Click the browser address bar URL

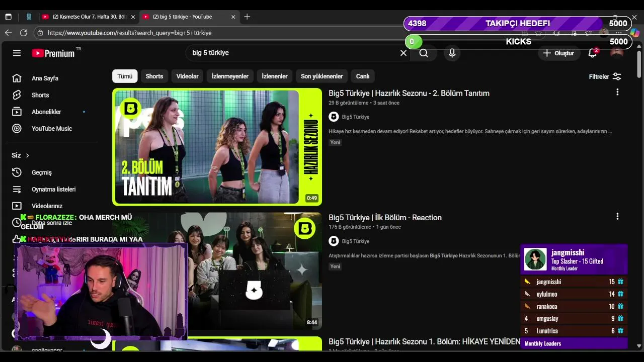coord(130,33)
